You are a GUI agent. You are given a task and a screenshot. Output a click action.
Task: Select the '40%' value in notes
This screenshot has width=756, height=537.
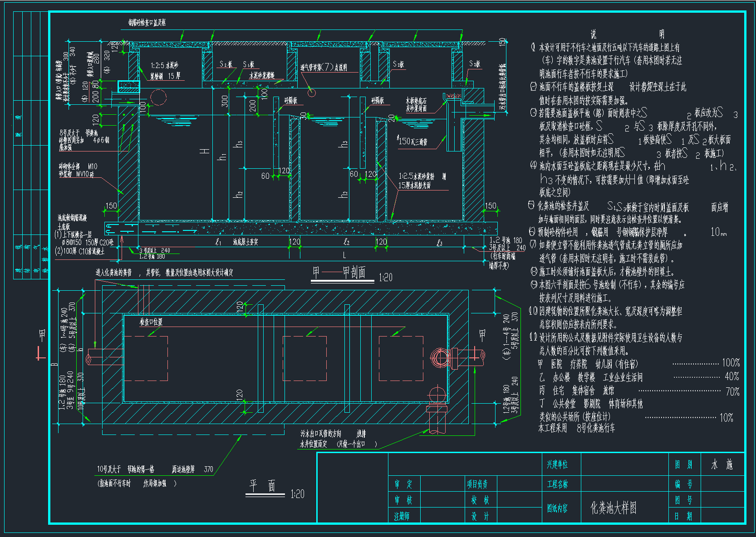click(732, 376)
